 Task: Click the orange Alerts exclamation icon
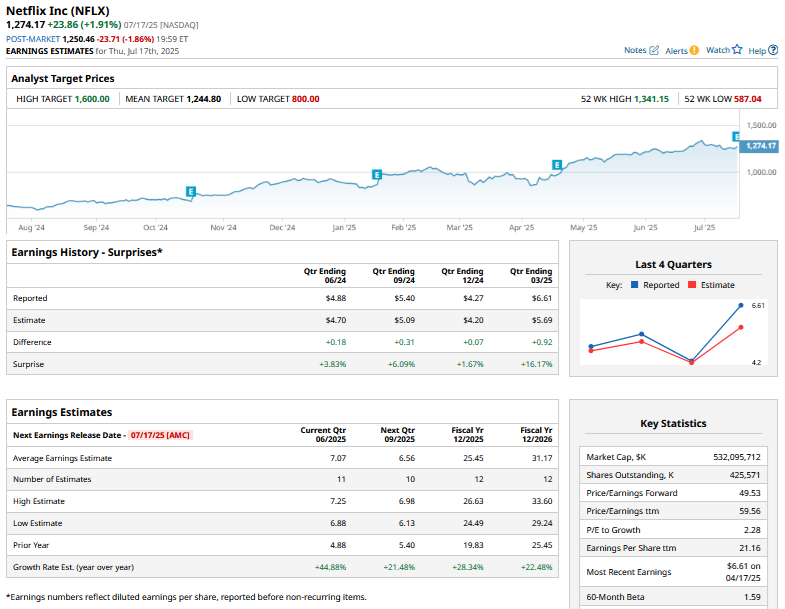(x=694, y=50)
